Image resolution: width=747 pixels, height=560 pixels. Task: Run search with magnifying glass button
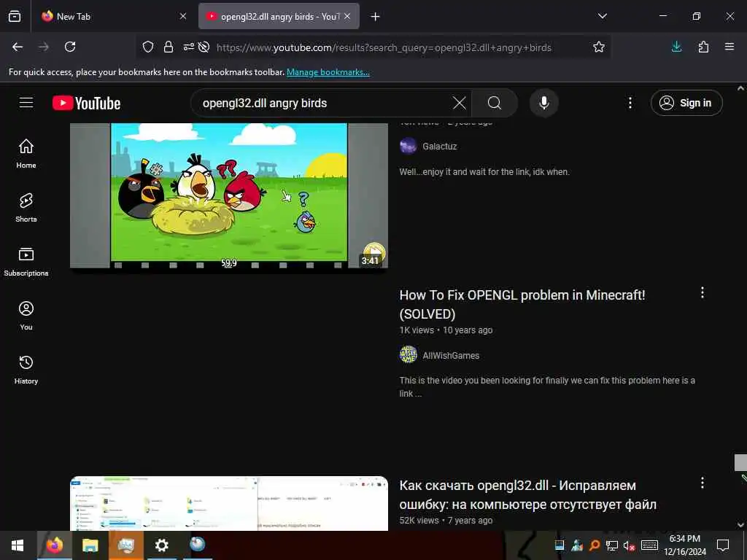(495, 103)
